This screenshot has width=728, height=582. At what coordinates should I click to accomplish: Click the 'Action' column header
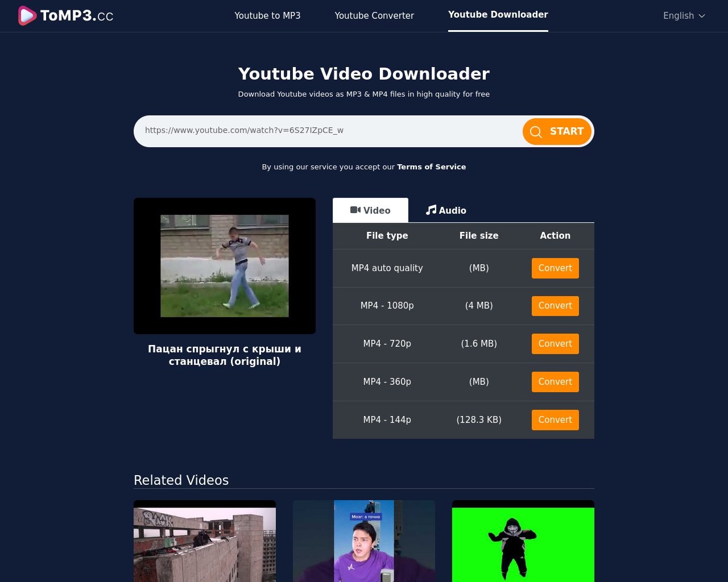tap(555, 236)
